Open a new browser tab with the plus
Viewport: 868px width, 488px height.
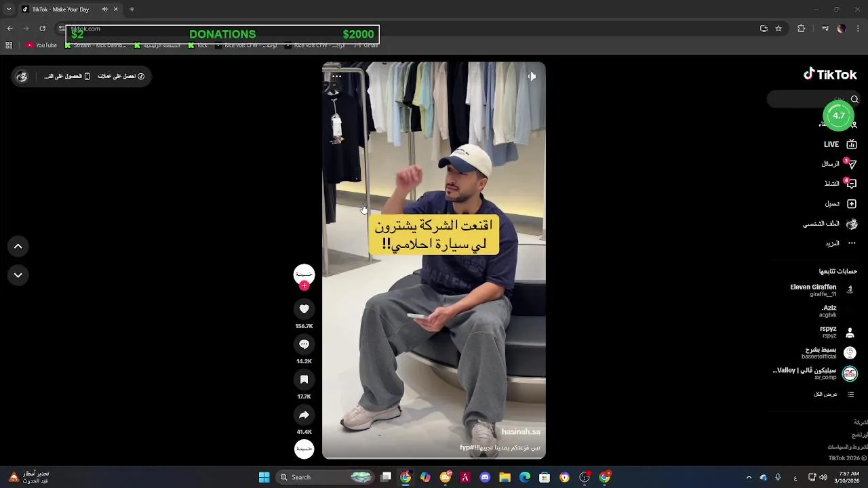tap(132, 9)
